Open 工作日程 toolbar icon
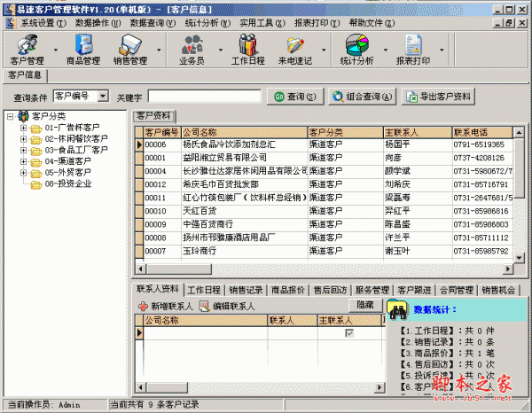The height and width of the screenshot is (413, 532). point(248,44)
